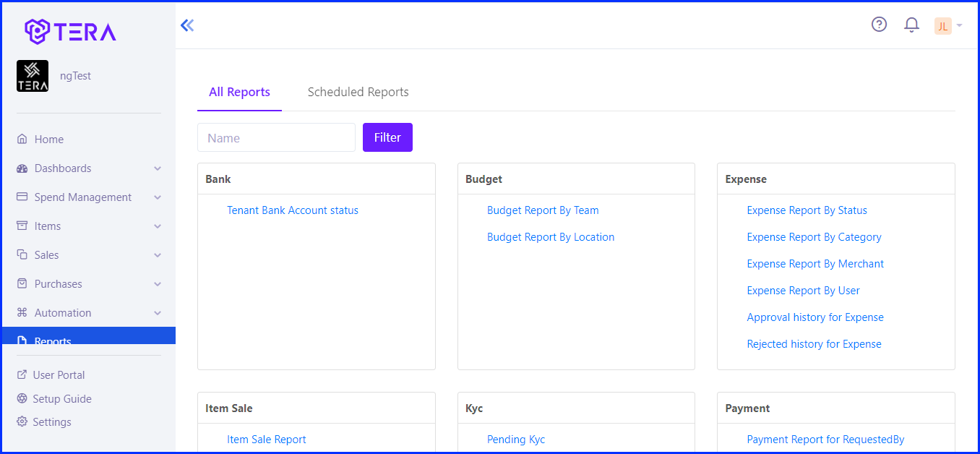Screen dimensions: 980x454
Task: Open Rejected history for Expense
Action: coord(814,344)
